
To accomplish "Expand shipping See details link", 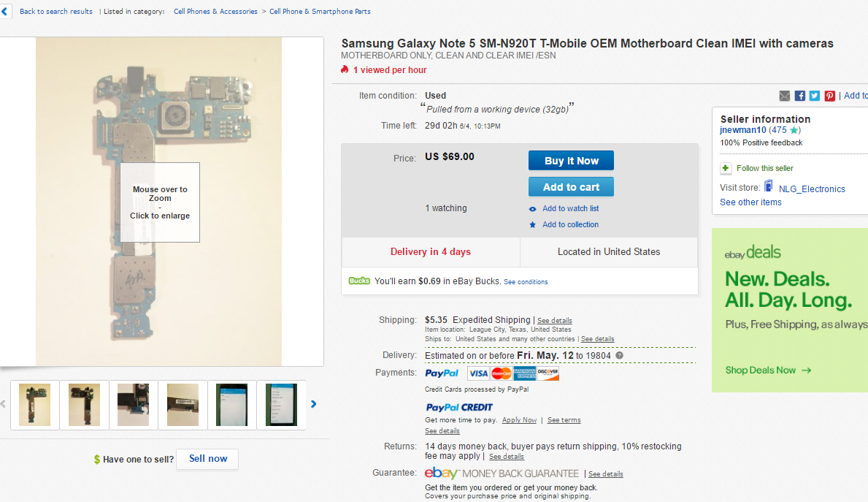I will tap(555, 321).
